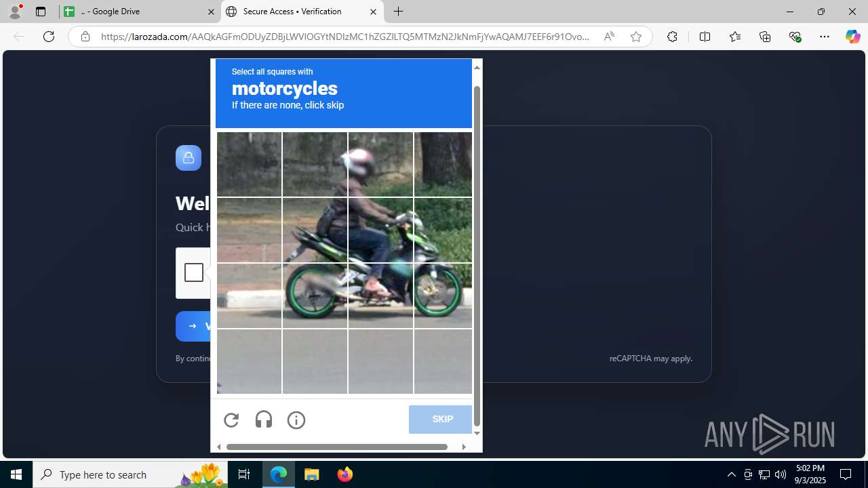Open the network status tray icon

pos(764,474)
